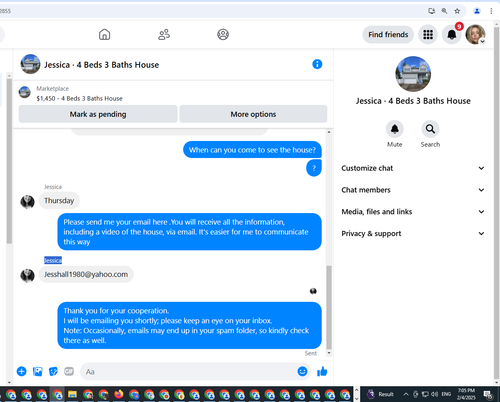The height and width of the screenshot is (402, 500).
Task: Click the chat messages scrollbar down arrow
Action: point(329,353)
